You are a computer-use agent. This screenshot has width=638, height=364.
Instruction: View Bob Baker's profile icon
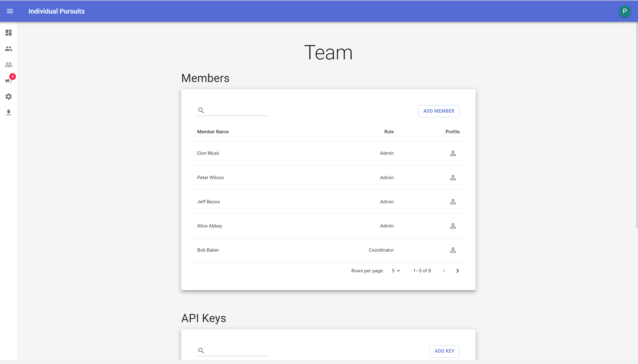tap(453, 250)
